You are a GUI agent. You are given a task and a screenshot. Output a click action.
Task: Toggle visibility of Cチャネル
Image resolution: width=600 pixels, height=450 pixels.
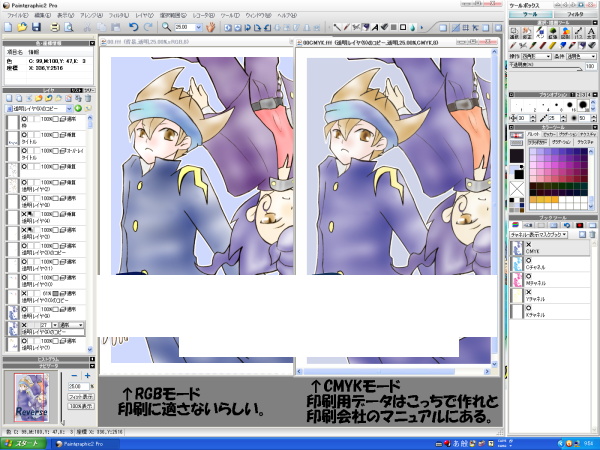tap(529, 260)
